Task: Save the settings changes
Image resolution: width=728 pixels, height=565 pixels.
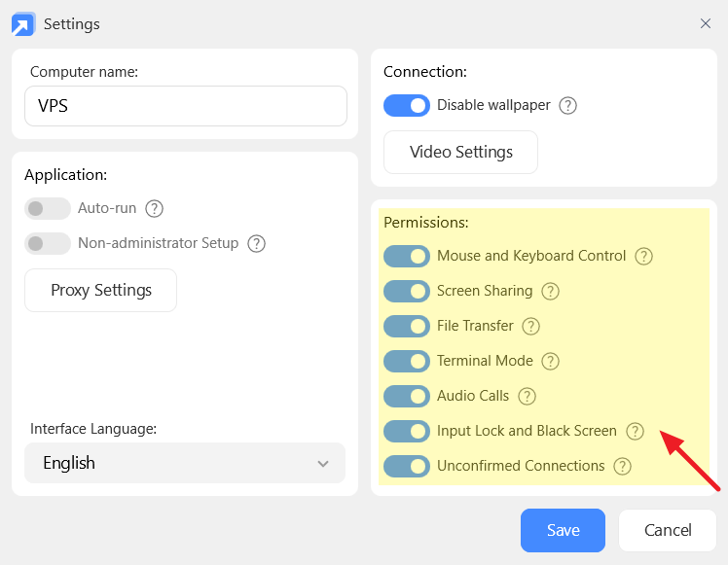Action: tap(563, 530)
